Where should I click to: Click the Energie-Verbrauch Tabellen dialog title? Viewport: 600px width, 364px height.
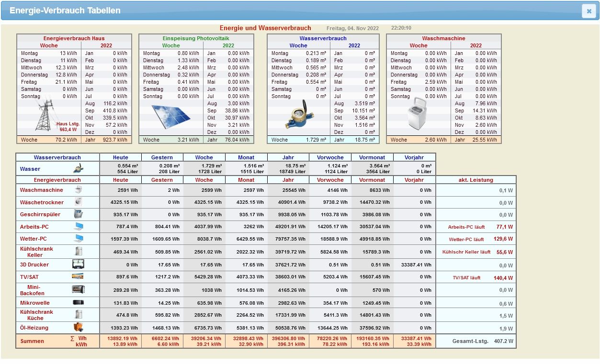[65, 11]
